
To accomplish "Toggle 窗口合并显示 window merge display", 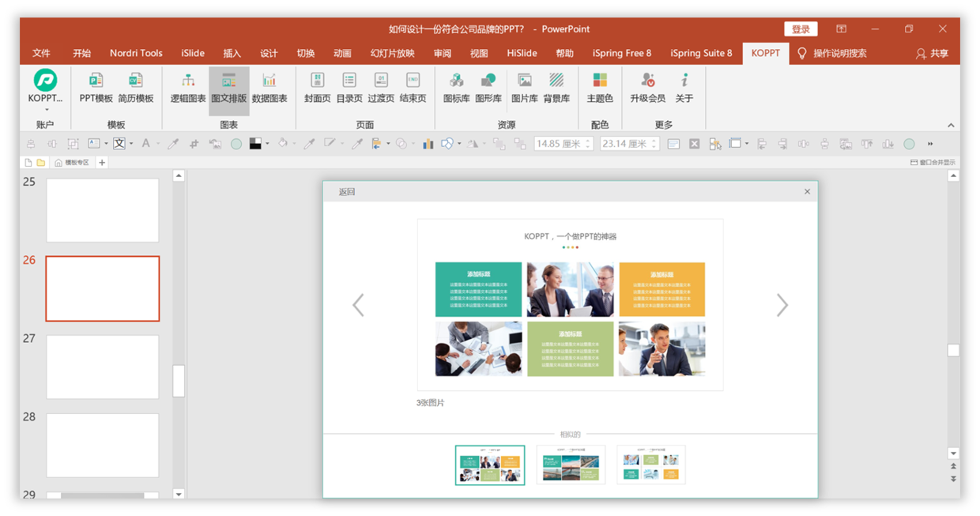I will pyautogui.click(x=933, y=163).
